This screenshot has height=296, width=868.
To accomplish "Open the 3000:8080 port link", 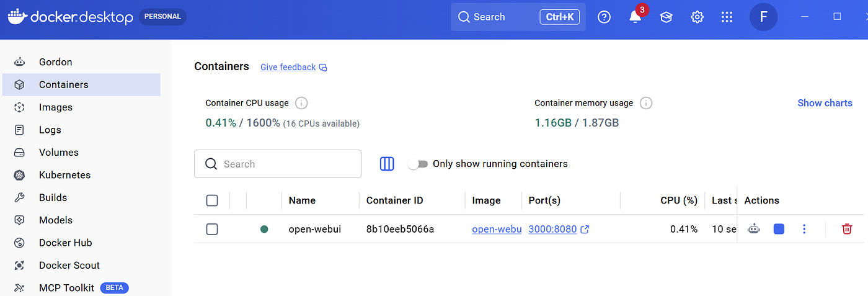I will click(552, 229).
